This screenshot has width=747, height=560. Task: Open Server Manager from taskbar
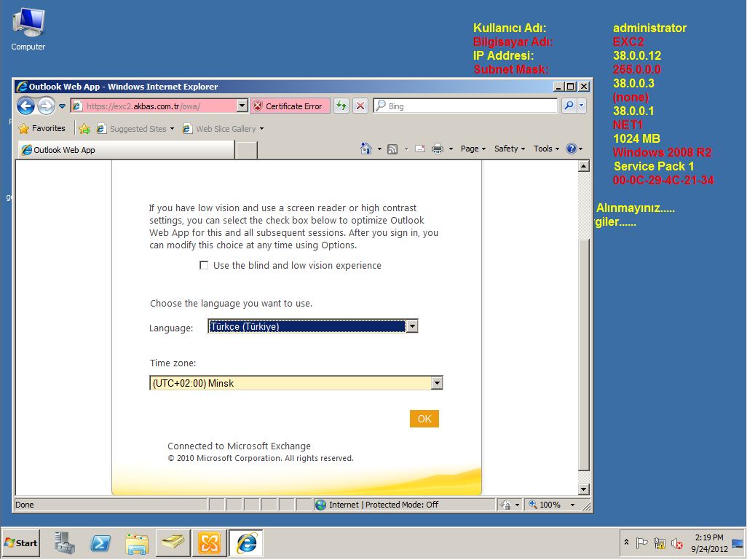tap(64, 543)
